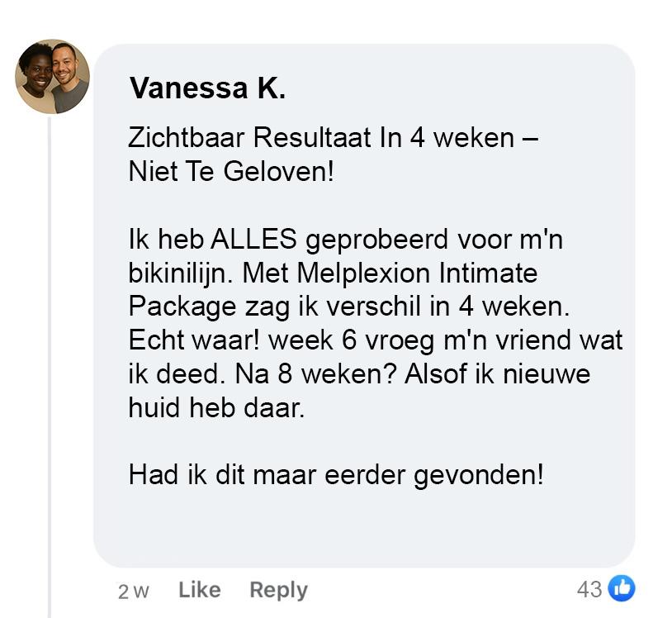Click the words 'Melplexion Intimate' in comment
Viewport: 672px width, 618px height.
[x=417, y=273]
